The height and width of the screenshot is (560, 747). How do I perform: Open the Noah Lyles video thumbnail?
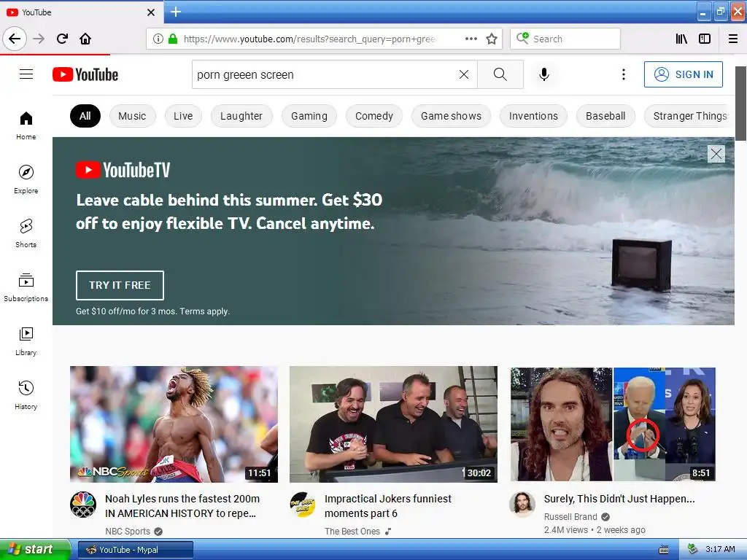coord(174,424)
